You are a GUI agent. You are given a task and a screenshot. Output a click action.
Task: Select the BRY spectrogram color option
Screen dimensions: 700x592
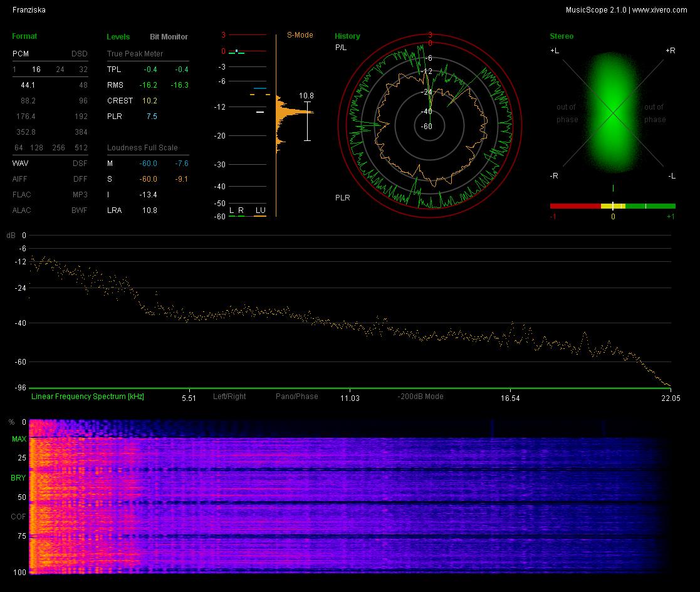(18, 478)
